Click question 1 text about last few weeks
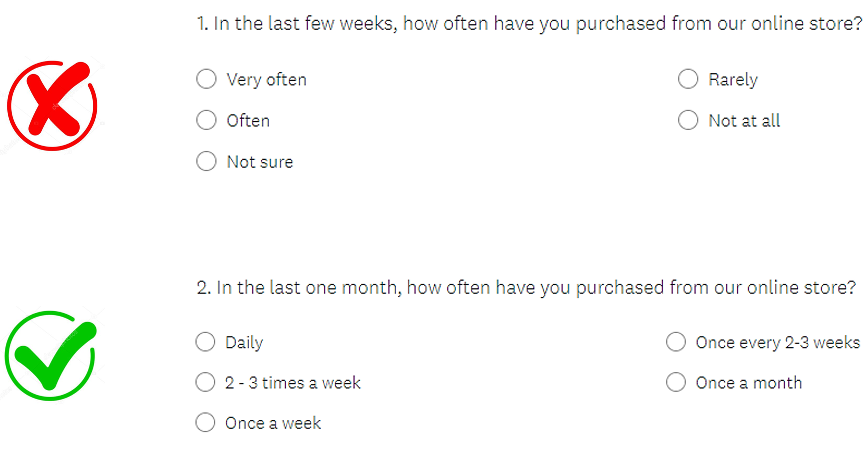This screenshot has width=868, height=453. click(529, 24)
